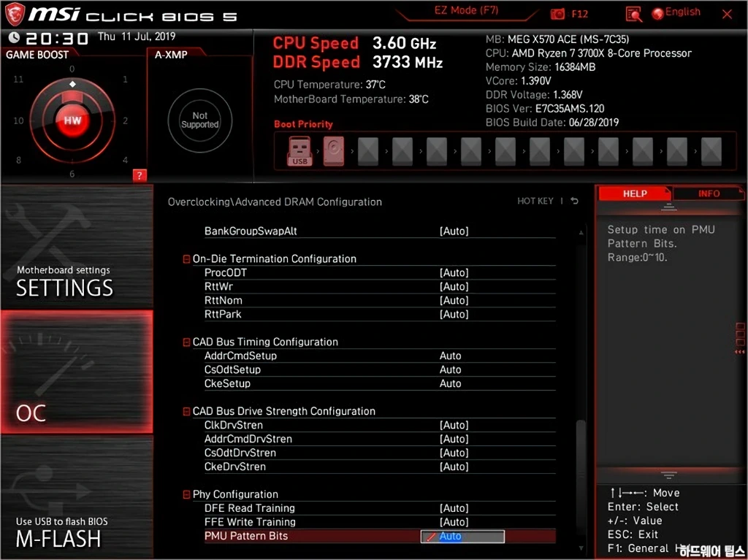Viewport: 748px width, 560px height.
Task: Select the USB boot device icon
Action: pos(299,151)
